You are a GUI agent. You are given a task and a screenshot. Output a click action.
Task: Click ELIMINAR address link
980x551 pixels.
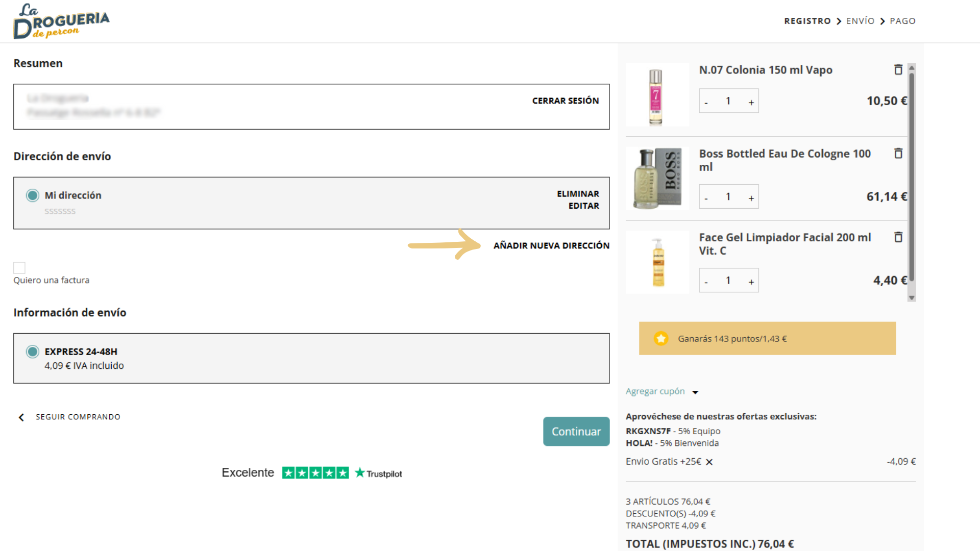578,194
